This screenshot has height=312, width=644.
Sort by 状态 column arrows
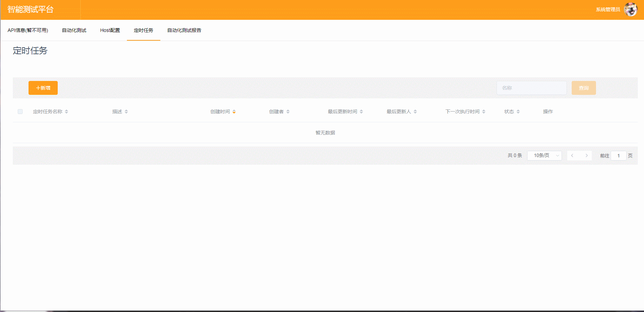[x=518, y=112]
